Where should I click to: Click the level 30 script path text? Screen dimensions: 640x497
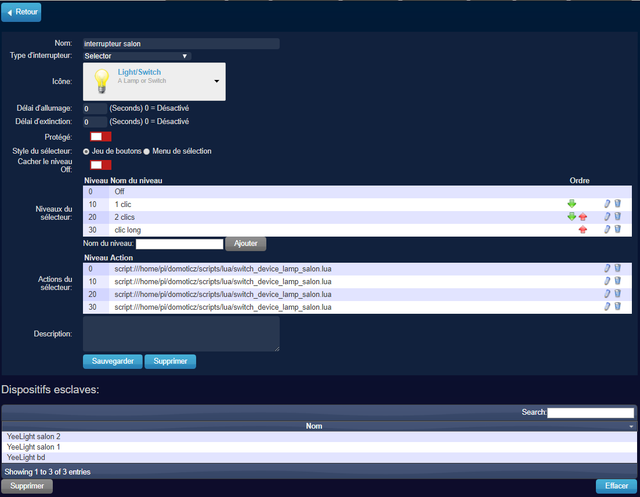tap(223, 307)
